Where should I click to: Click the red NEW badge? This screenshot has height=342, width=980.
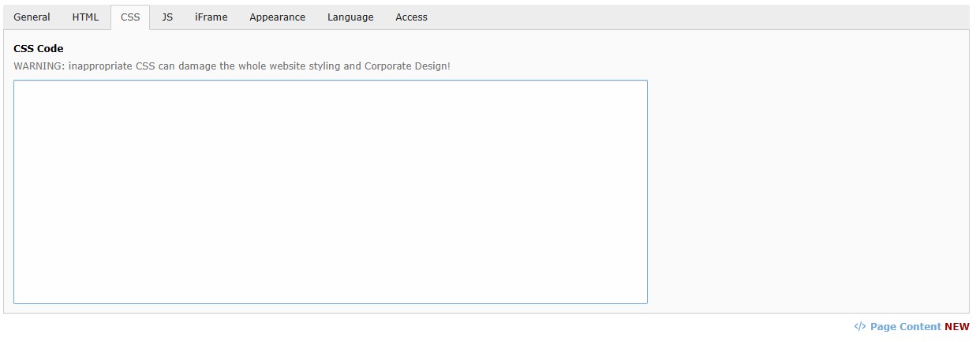[957, 326]
